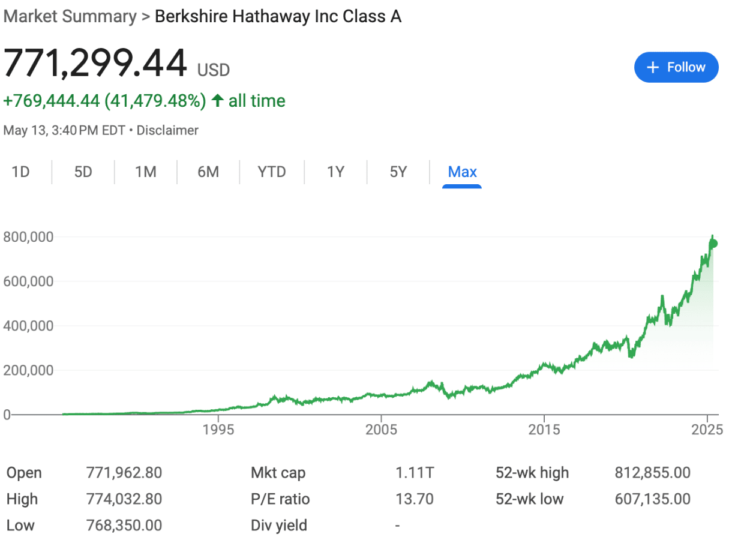Click the 2015 label on chart axis

tap(544, 430)
